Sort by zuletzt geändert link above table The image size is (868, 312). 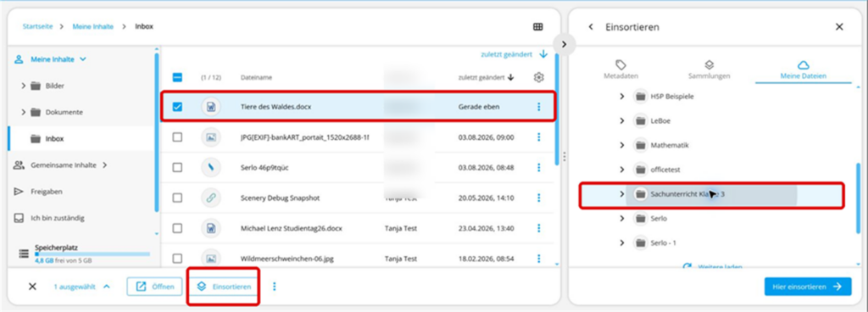point(507,54)
